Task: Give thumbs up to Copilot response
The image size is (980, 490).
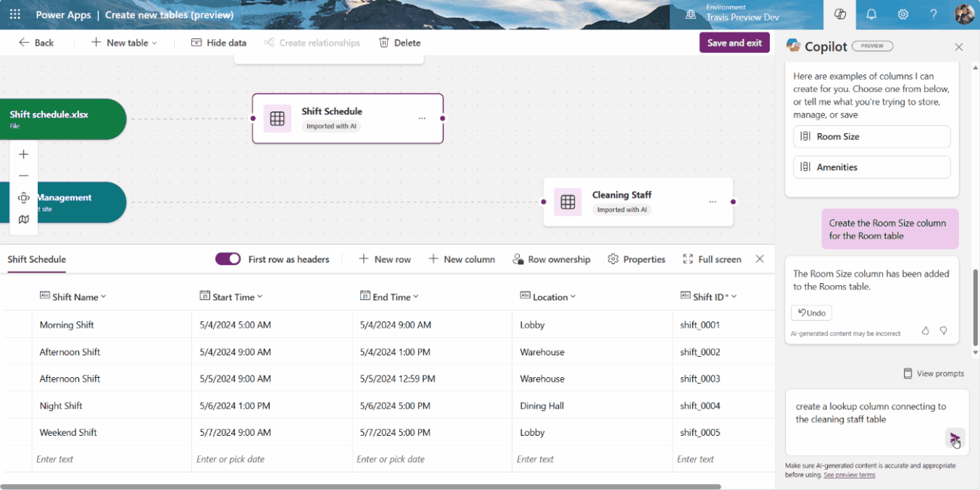Action: pos(925,330)
